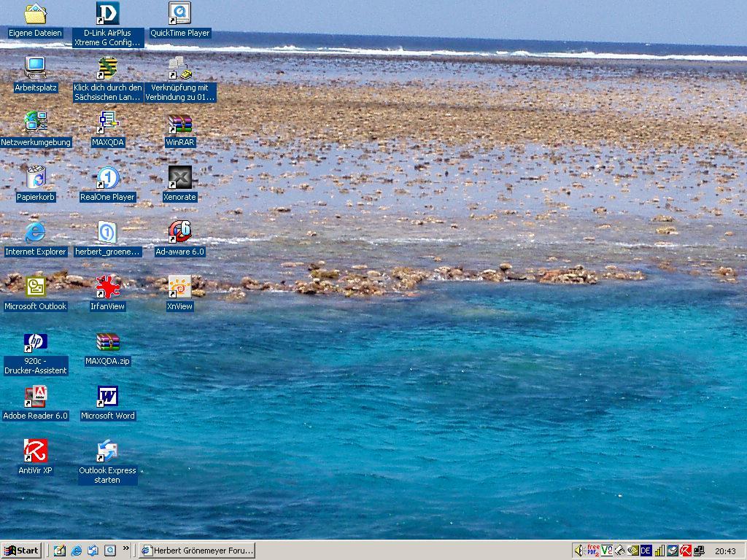Open the Start menu

point(21,551)
